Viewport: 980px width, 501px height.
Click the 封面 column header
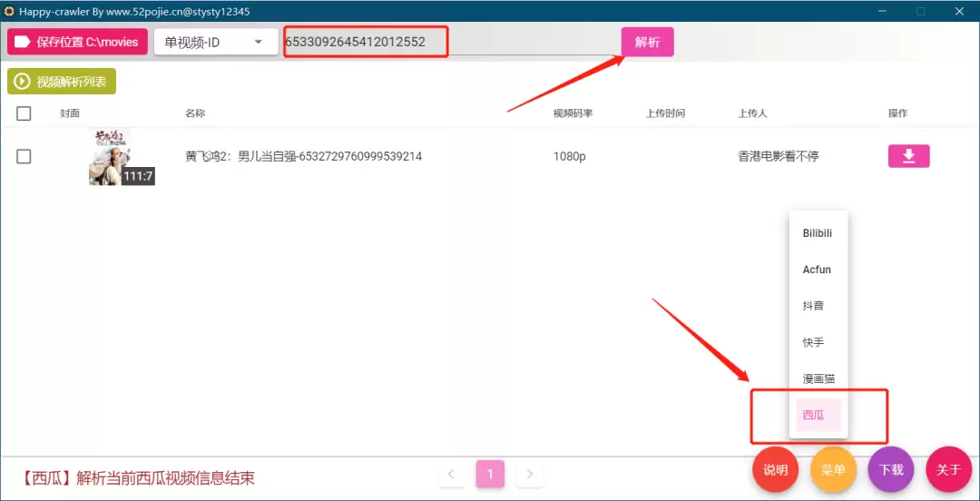coord(70,113)
